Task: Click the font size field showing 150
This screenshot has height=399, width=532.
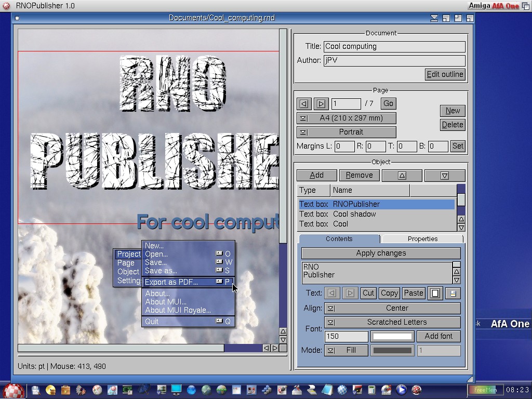Action: point(346,336)
